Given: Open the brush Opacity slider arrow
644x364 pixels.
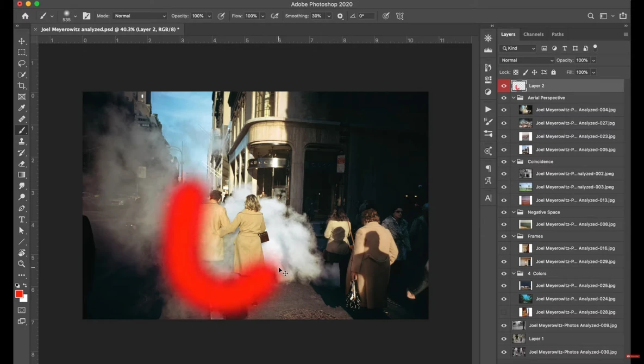Looking at the screenshot, I should pos(209,16).
